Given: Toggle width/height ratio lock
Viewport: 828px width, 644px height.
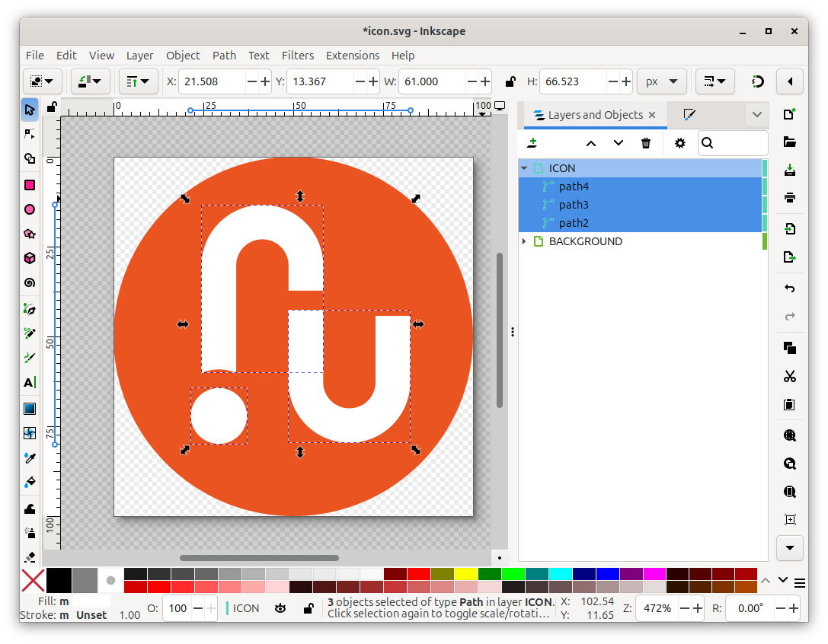Looking at the screenshot, I should (x=510, y=81).
